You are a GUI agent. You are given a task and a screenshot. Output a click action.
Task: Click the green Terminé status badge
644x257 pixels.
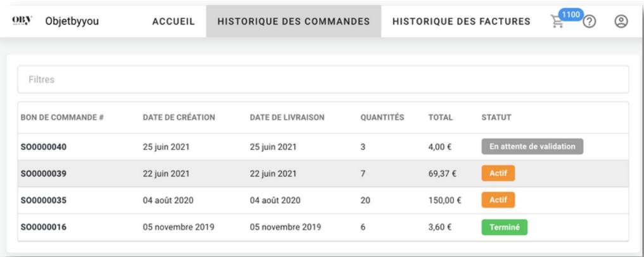pyautogui.click(x=504, y=227)
